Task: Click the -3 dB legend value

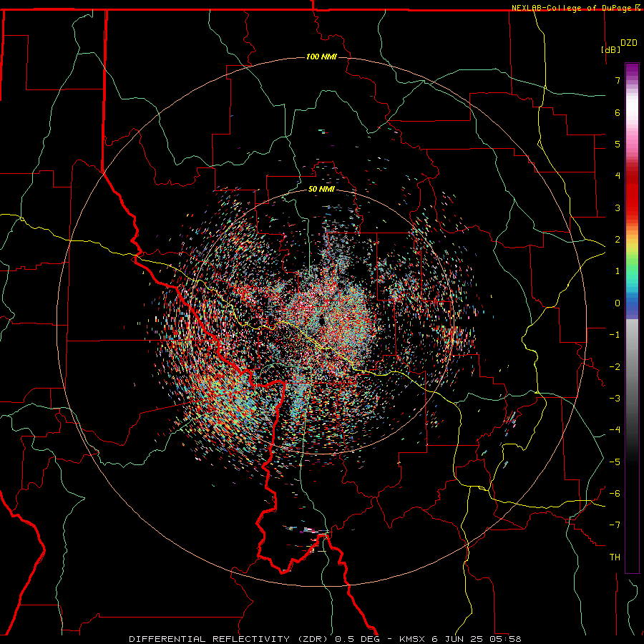Action: [615, 399]
